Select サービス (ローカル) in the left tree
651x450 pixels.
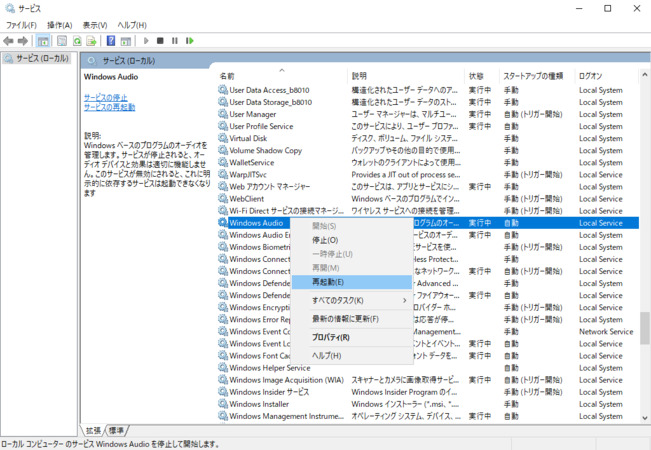click(x=37, y=59)
